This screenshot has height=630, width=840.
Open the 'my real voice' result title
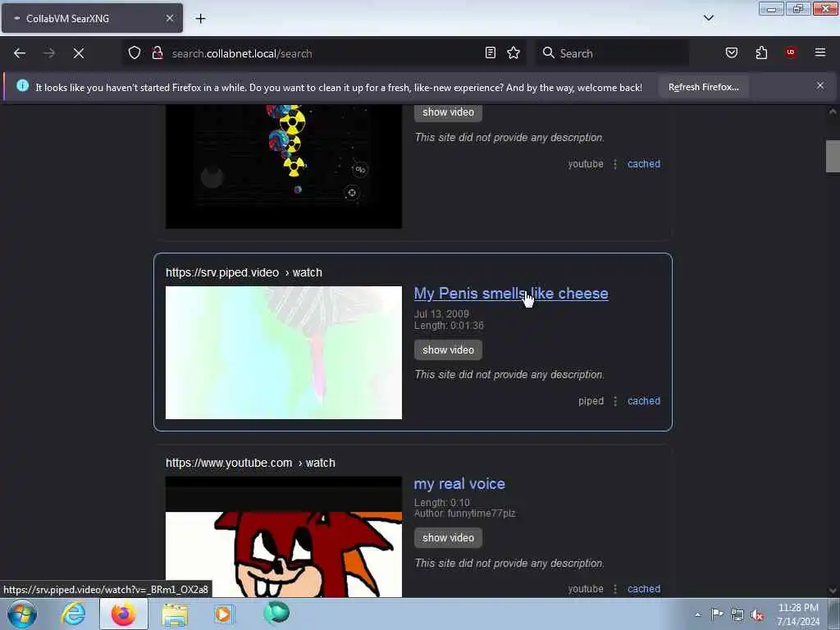coord(459,484)
